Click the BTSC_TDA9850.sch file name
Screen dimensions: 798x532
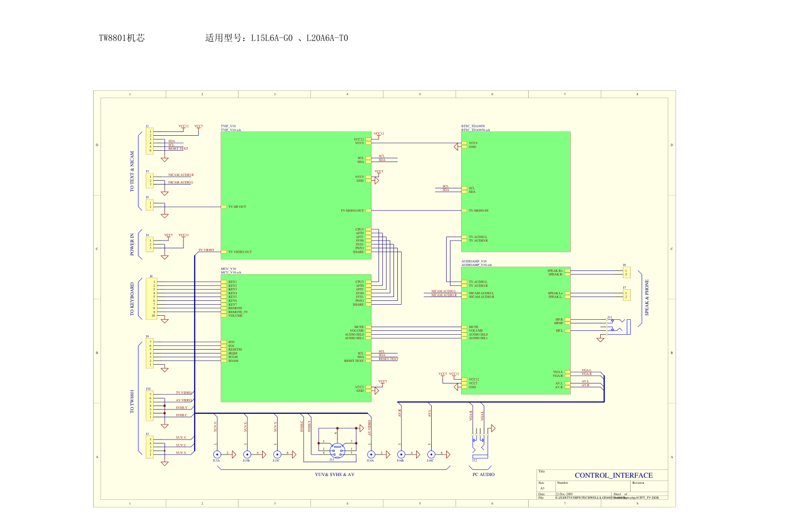(475, 130)
